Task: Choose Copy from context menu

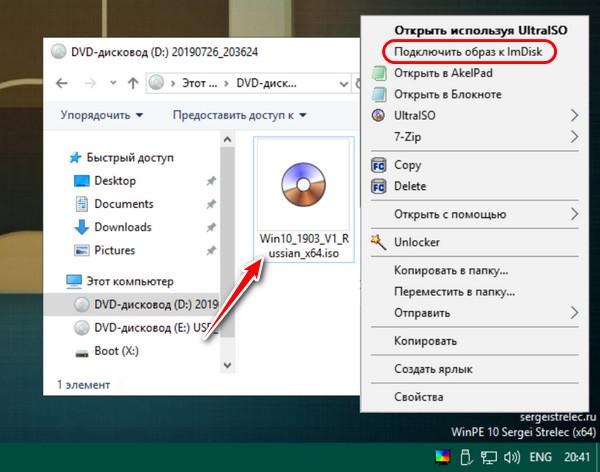Action: (x=408, y=165)
